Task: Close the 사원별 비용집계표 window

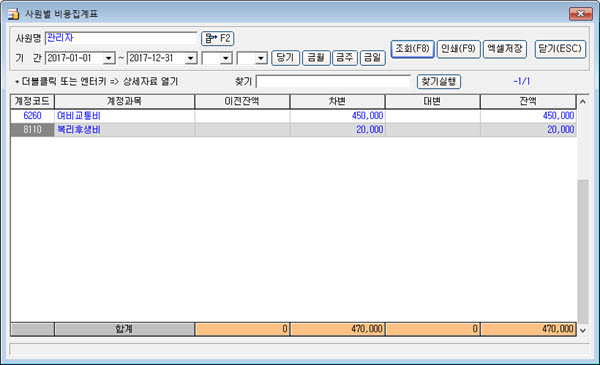Action: pos(580,14)
